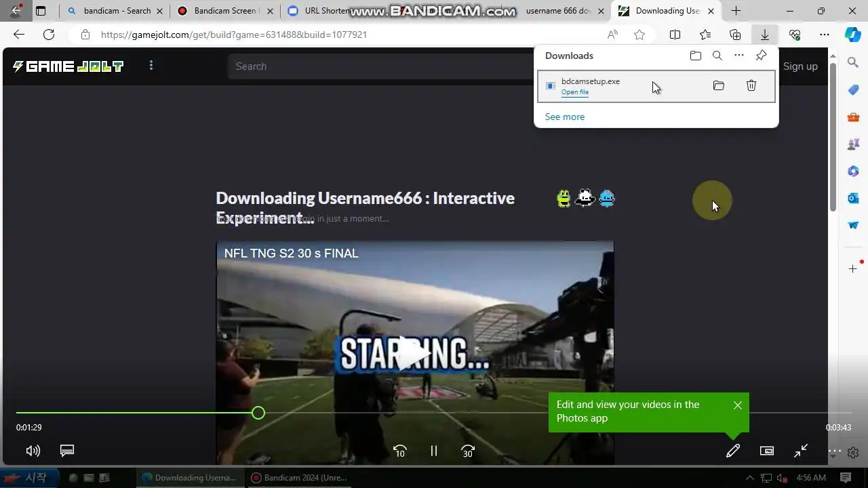The image size is (868, 488).
Task: Mute the video player volume
Action: pos(33,451)
